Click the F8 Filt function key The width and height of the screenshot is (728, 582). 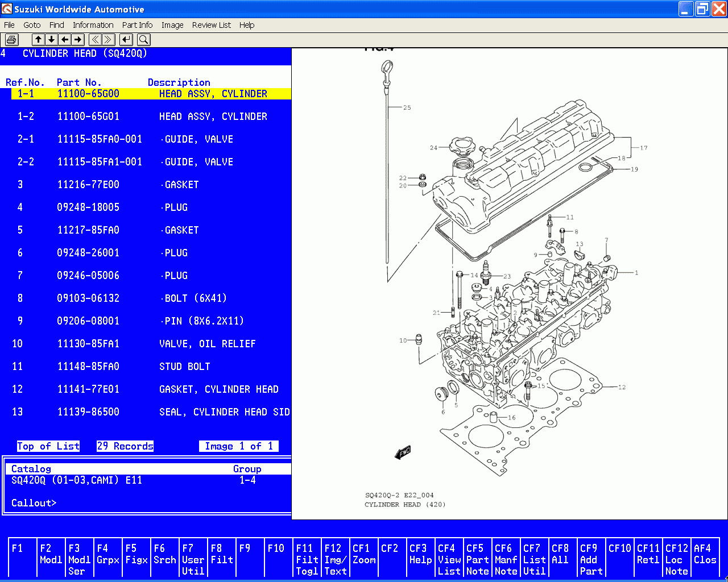[222, 558]
